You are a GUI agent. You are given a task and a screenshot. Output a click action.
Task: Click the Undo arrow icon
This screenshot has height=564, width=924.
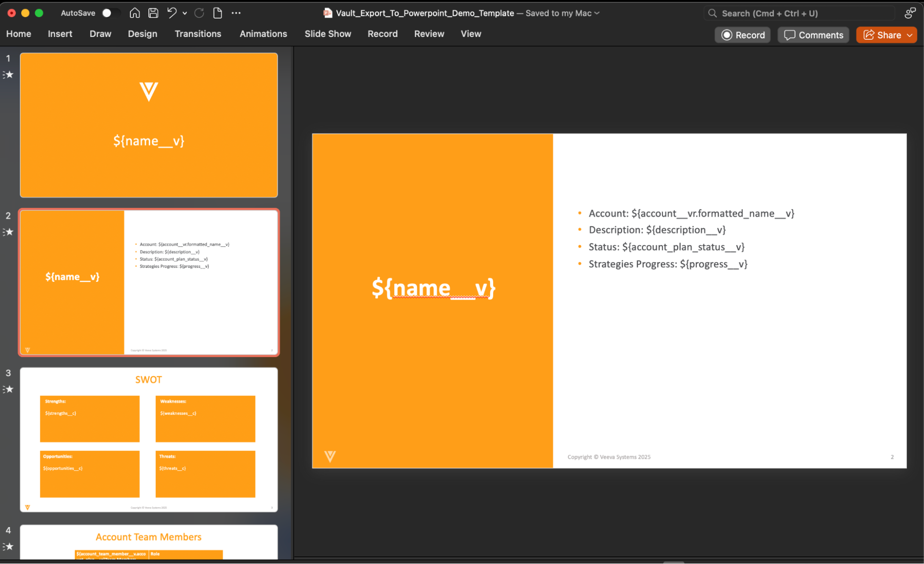pyautogui.click(x=171, y=13)
